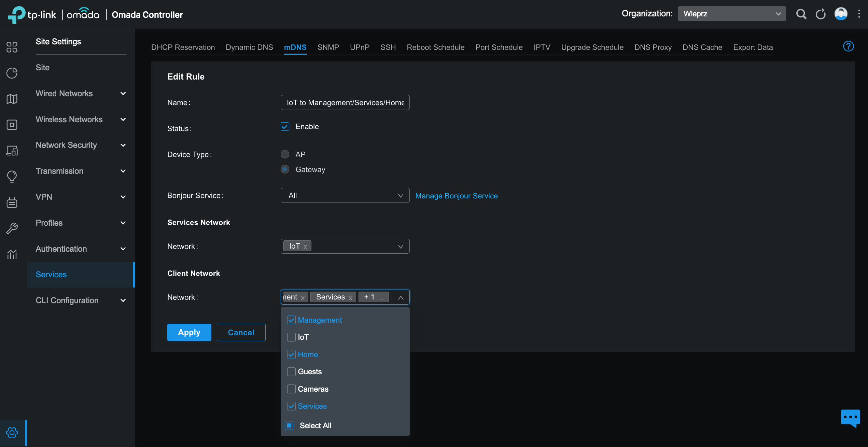868x447 pixels.
Task: Collapse the Client Network dropdown arrow
Action: [401, 298]
